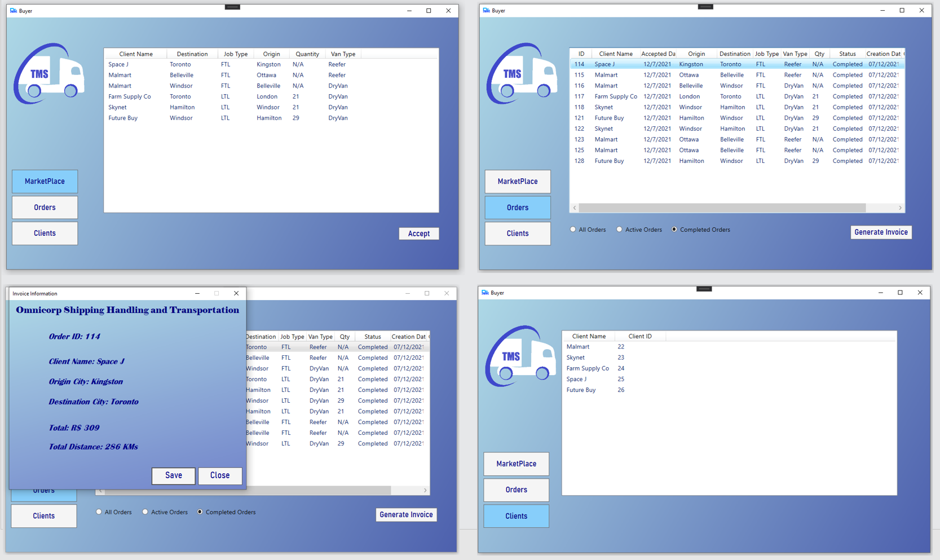Open Clients tab in bottom-right window
940x560 pixels.
(x=517, y=516)
